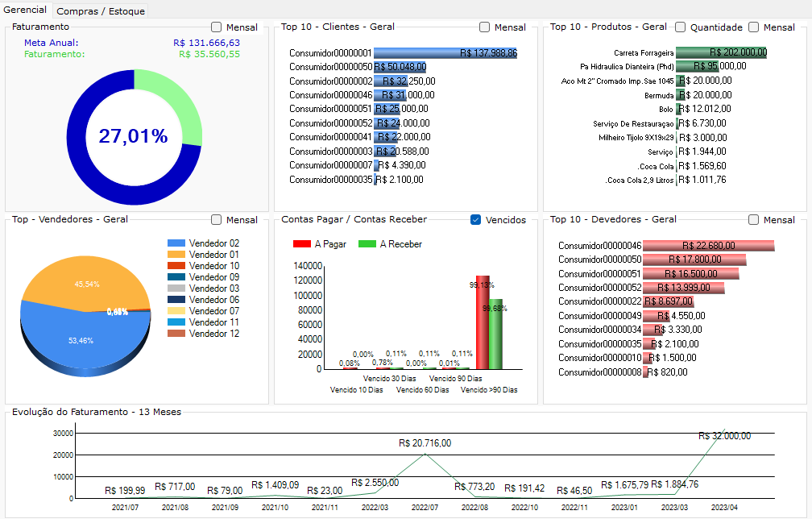Select Consumidor00000049 in Top 10 Devedores

click(x=632, y=316)
